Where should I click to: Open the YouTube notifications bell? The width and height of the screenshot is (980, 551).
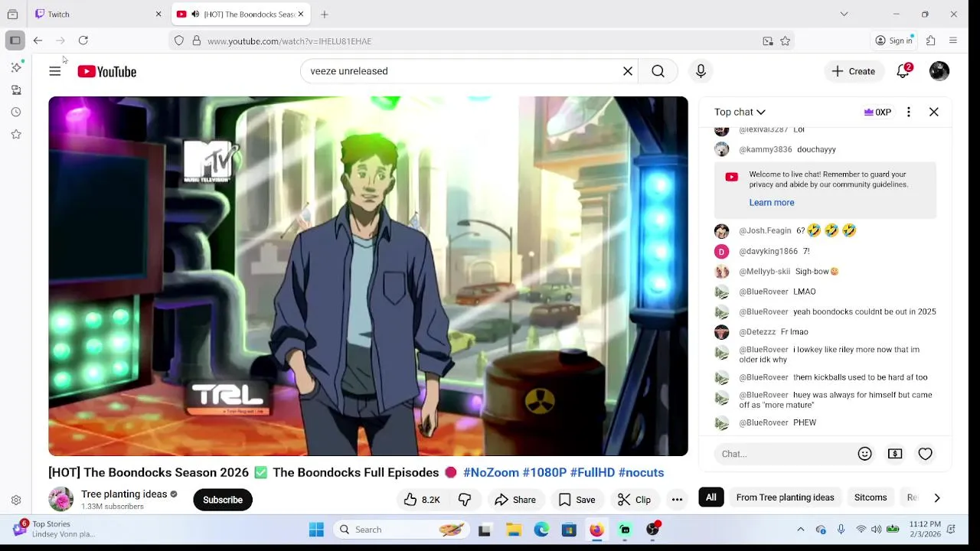coord(903,71)
